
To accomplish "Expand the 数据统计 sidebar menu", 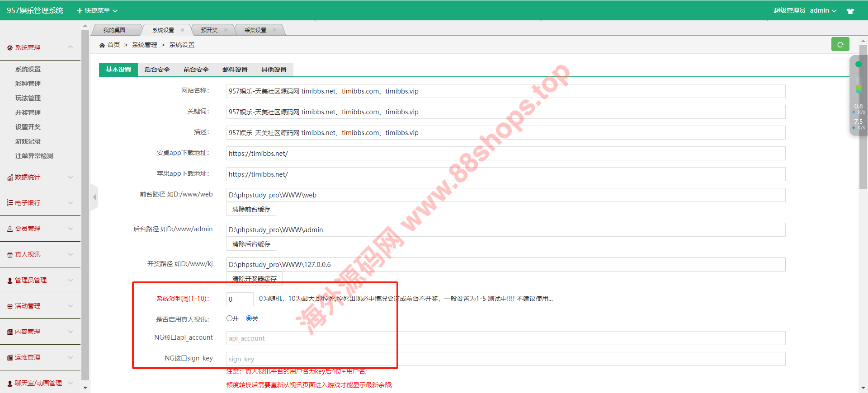I will [40, 177].
